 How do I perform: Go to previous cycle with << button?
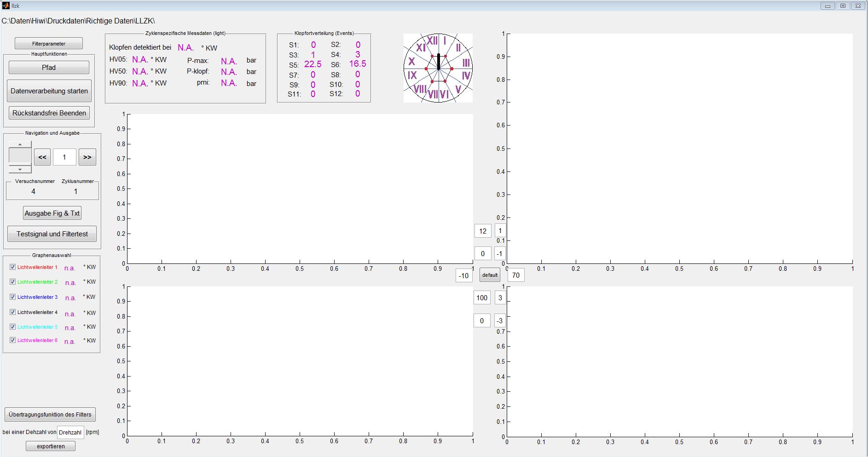[x=42, y=157]
